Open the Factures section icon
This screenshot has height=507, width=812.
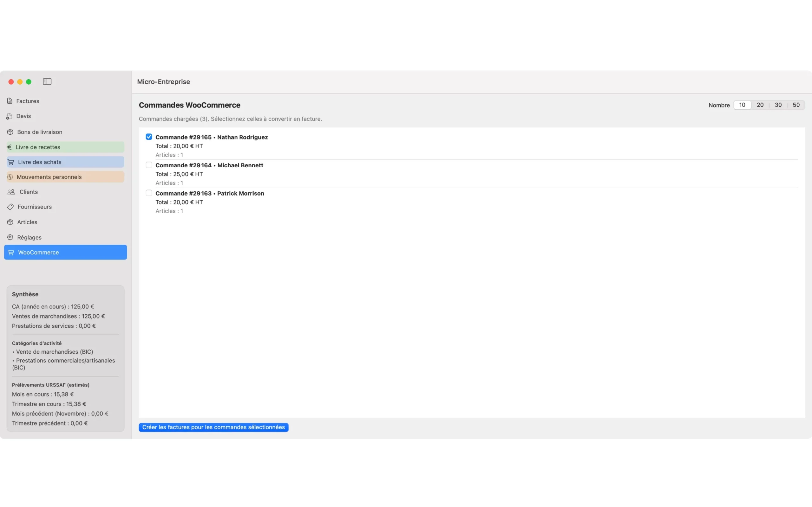[10, 100]
